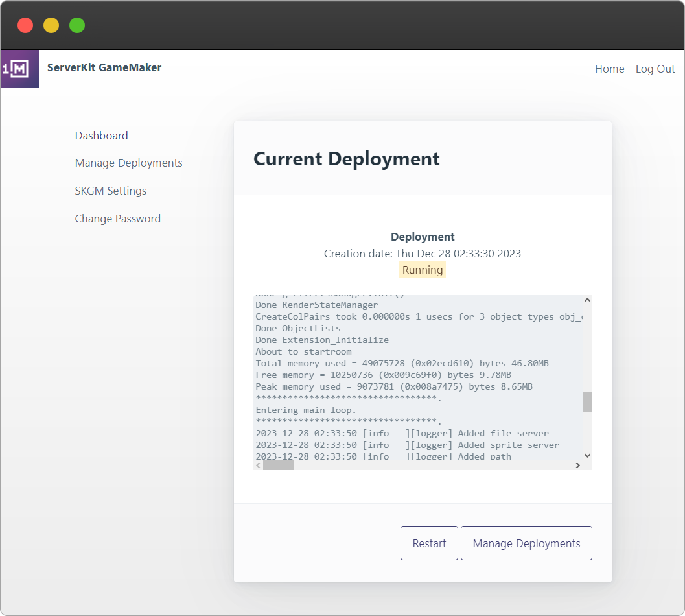Open the Dashboard sidebar item

tap(101, 136)
